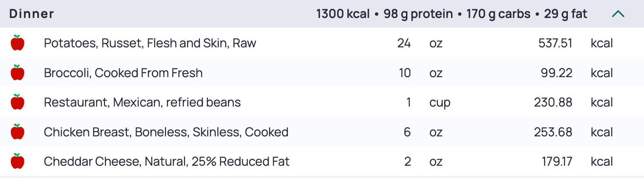
Task: Click the apple icon beside Cheddar Cheese
Action: (17, 161)
